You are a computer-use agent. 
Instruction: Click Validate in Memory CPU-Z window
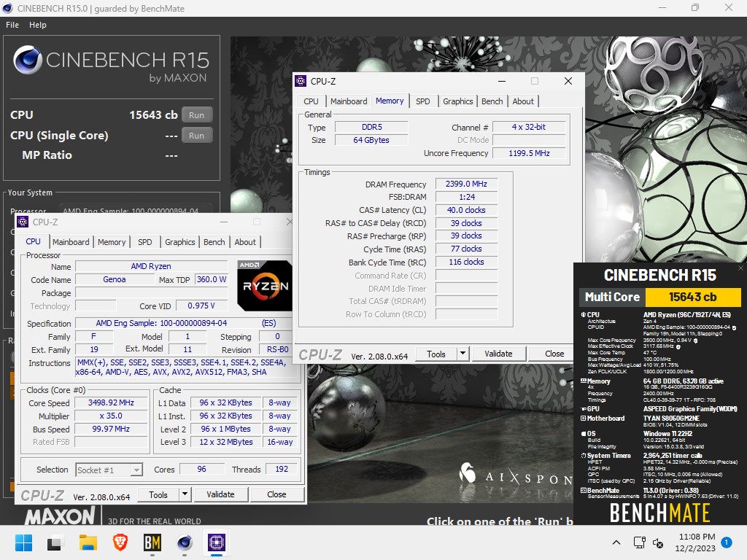point(498,354)
